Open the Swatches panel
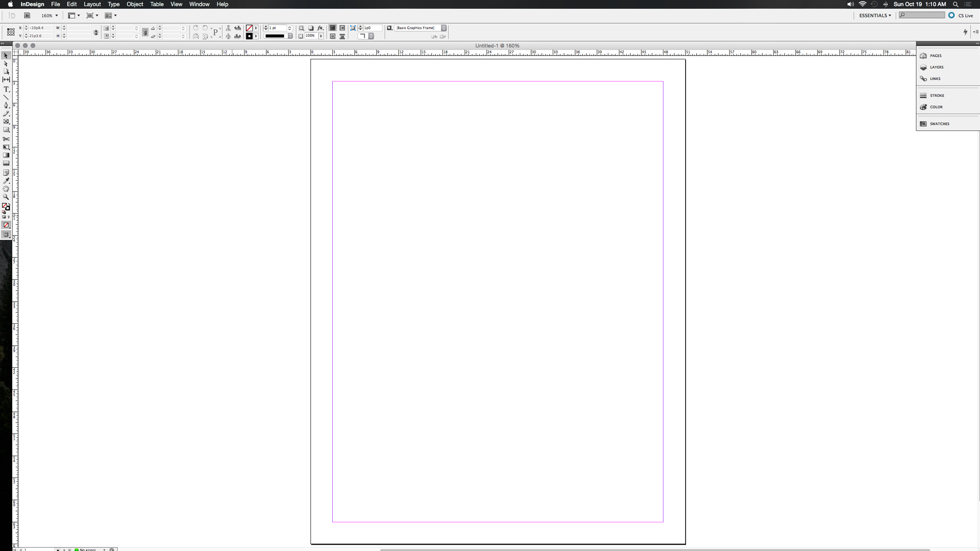 point(939,124)
